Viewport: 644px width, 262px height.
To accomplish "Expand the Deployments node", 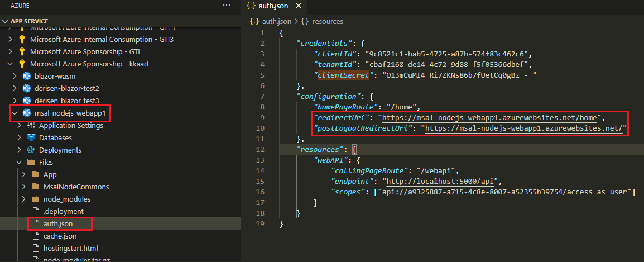I will click(20, 150).
